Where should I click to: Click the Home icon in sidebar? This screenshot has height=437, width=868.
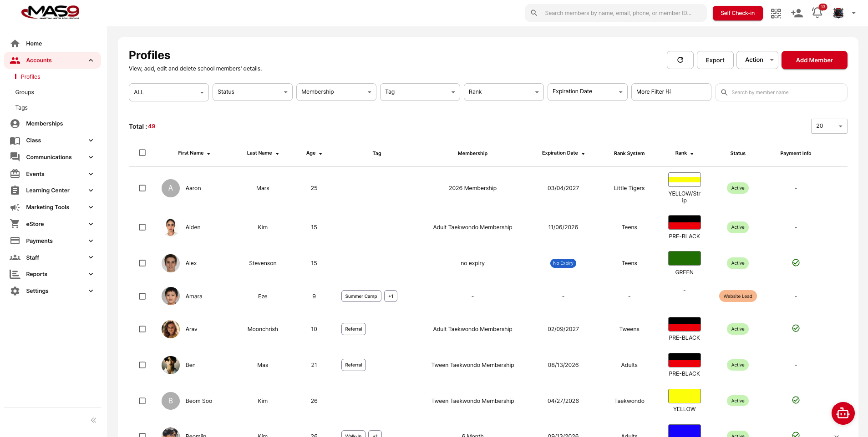click(x=15, y=44)
